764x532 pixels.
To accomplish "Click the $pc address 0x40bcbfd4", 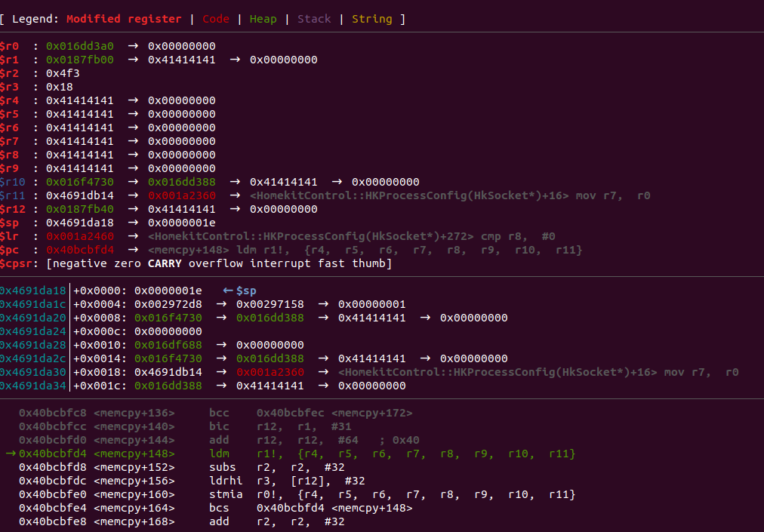I will 80,250.
